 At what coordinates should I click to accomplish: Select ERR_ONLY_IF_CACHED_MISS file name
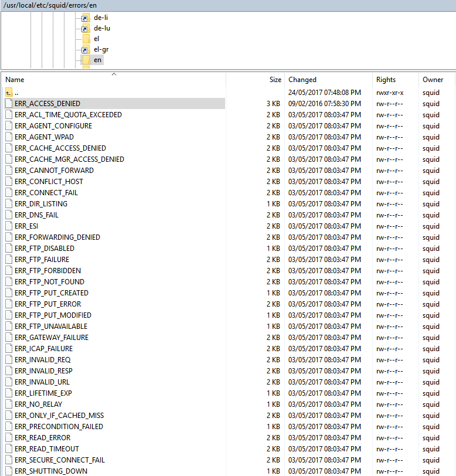pyautogui.click(x=59, y=415)
